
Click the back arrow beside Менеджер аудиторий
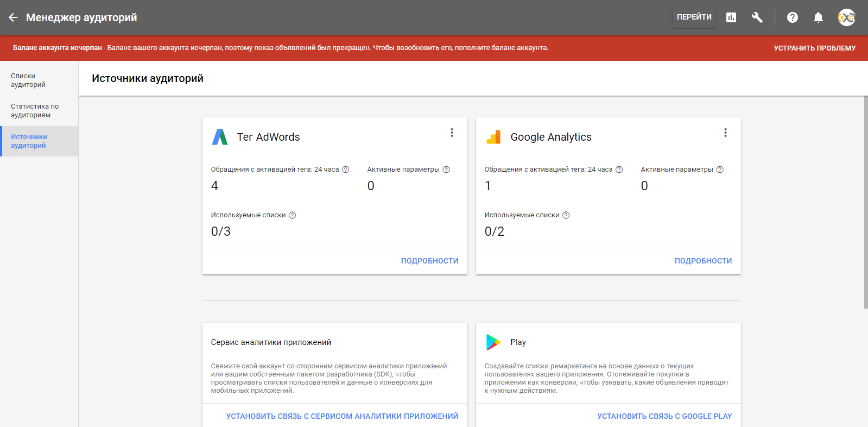pos(13,17)
